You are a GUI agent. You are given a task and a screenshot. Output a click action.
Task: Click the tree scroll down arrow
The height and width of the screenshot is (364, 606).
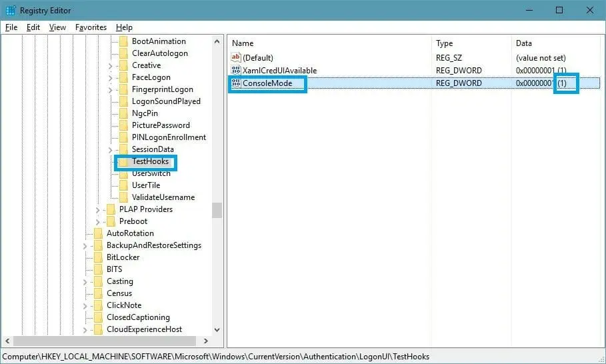tap(217, 329)
